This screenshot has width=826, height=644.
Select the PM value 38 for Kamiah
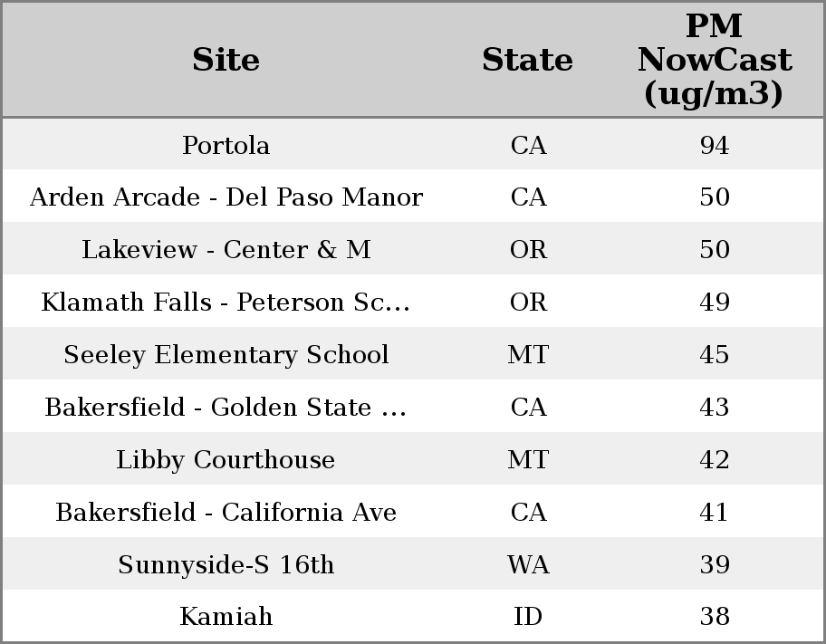pos(714,617)
